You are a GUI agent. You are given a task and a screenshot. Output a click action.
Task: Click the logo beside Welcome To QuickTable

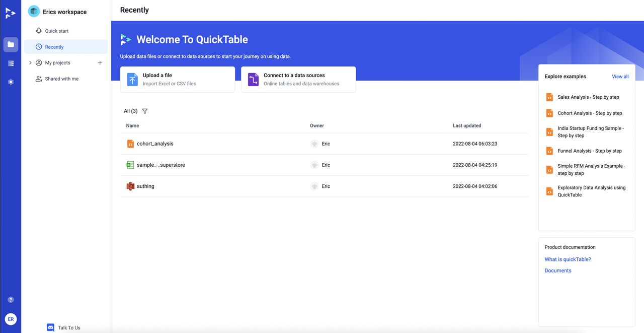[x=126, y=39]
